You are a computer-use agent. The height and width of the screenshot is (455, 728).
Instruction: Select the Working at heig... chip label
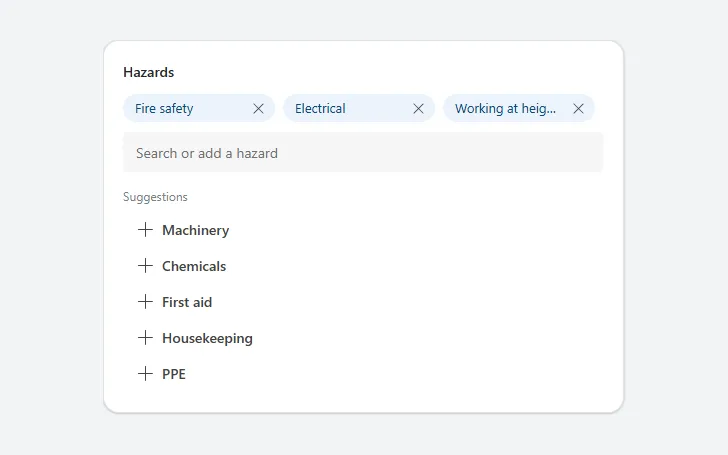[505, 109]
